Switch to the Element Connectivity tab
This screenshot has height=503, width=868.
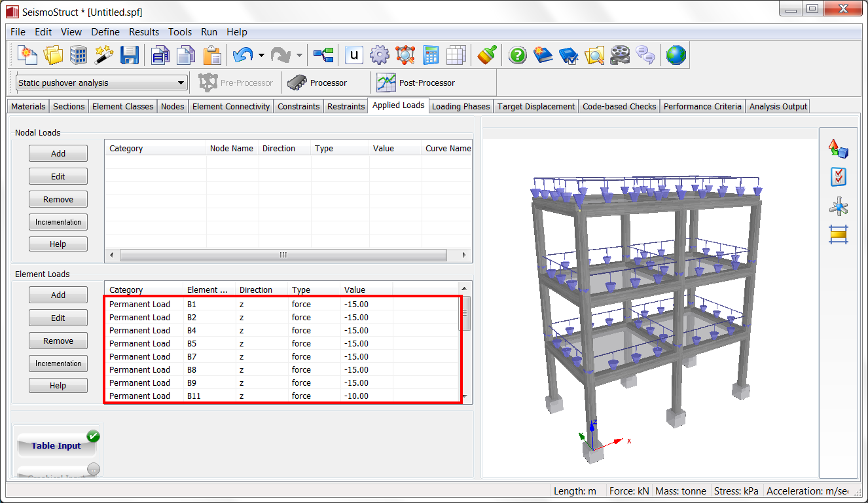(x=230, y=105)
